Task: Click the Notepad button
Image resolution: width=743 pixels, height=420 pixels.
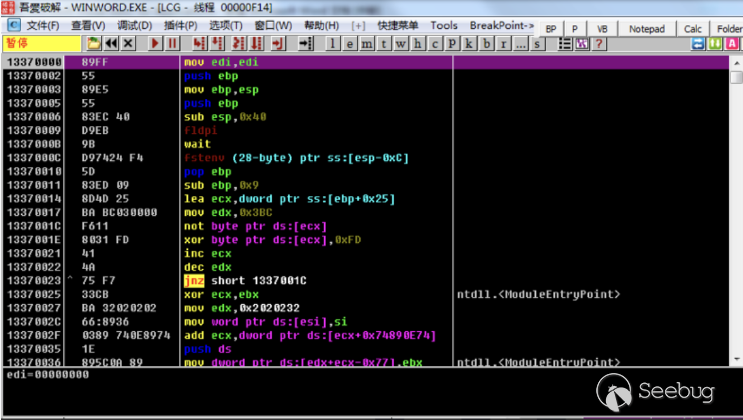Action: pos(647,29)
